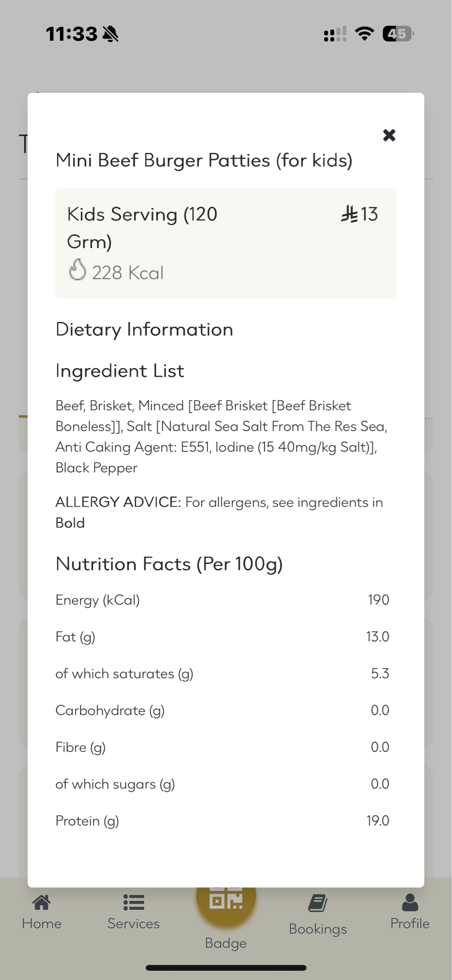Tap the Wi-Fi status icon
452x980 pixels.
364,34
